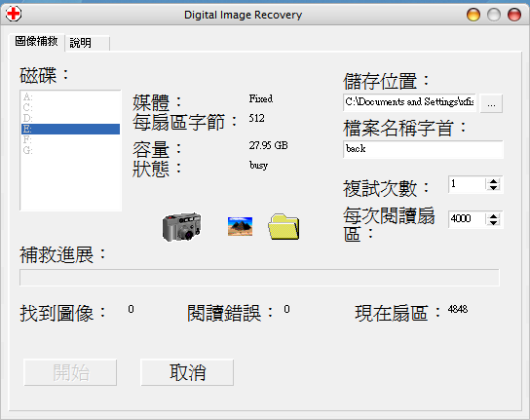Select the 圖像補救 tab

click(36, 42)
